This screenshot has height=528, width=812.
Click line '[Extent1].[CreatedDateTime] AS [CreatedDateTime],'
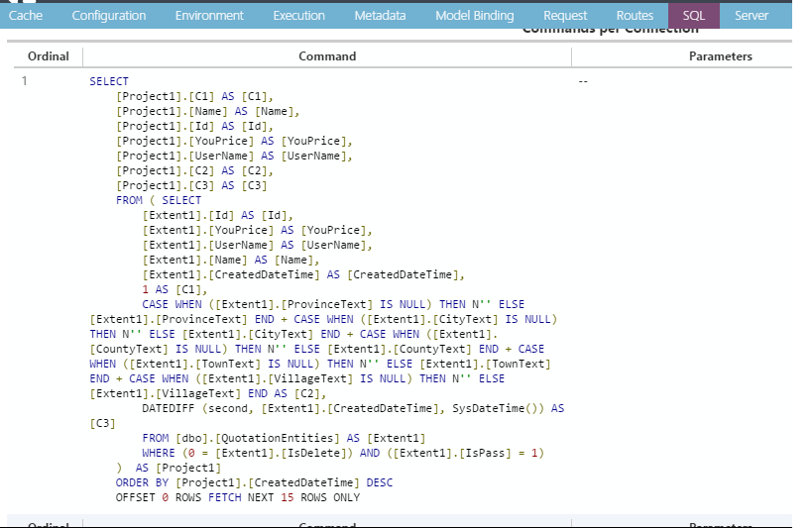[303, 274]
